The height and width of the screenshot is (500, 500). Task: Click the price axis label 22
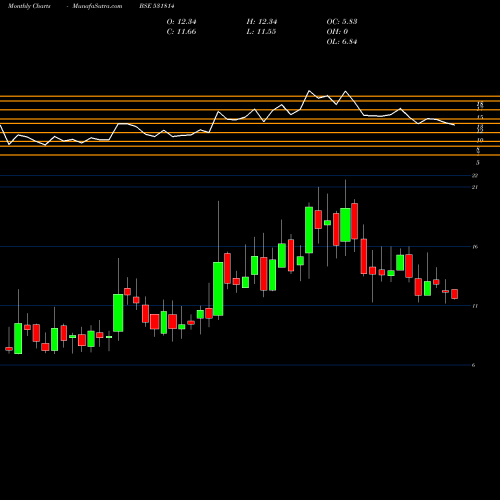pyautogui.click(x=475, y=176)
